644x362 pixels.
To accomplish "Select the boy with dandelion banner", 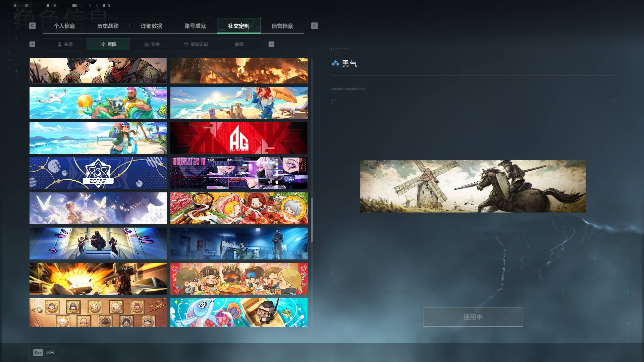I will 98,70.
